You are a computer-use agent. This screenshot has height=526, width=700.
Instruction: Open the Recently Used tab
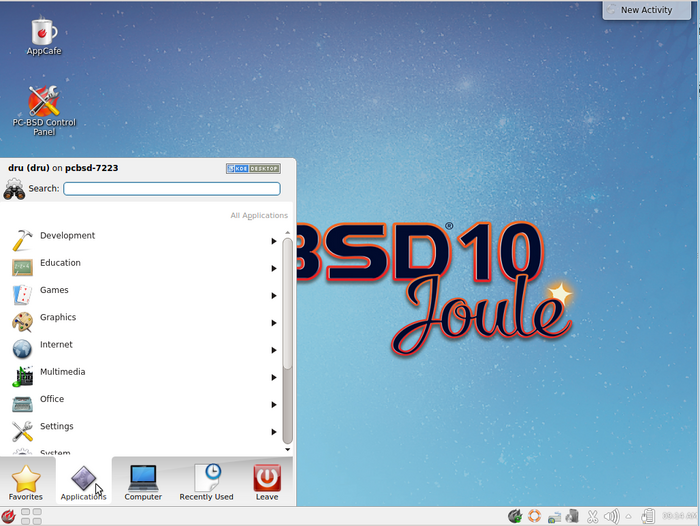206,481
